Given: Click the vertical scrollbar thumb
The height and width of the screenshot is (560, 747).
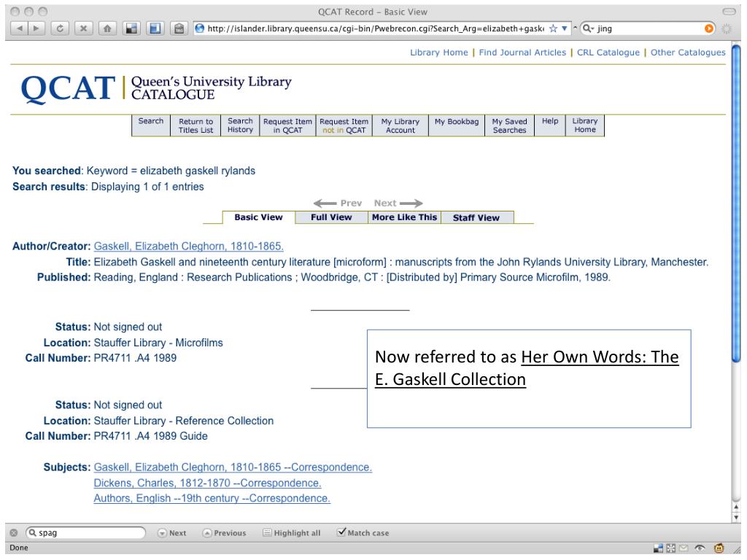Looking at the screenshot, I should 737,204.
